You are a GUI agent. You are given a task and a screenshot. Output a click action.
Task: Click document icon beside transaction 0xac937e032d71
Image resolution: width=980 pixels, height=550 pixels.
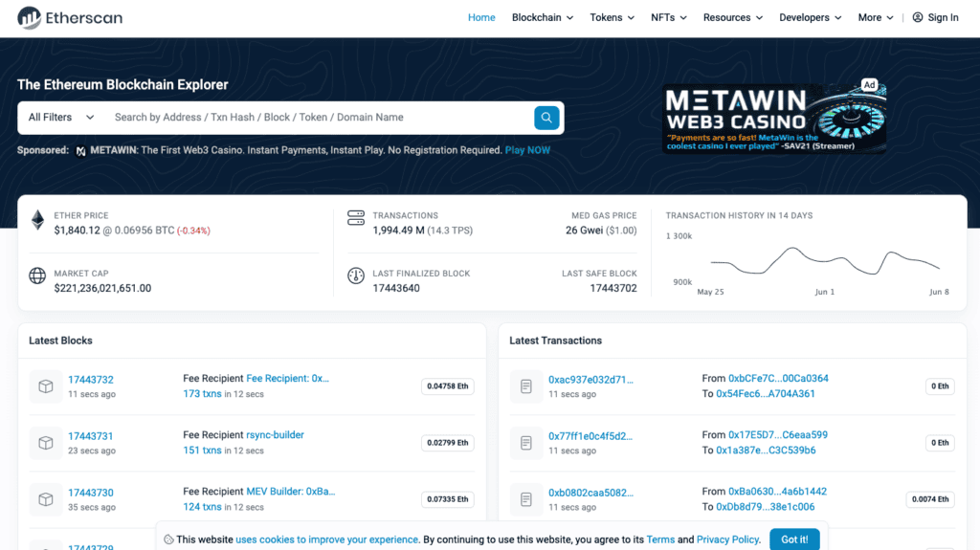(x=525, y=386)
